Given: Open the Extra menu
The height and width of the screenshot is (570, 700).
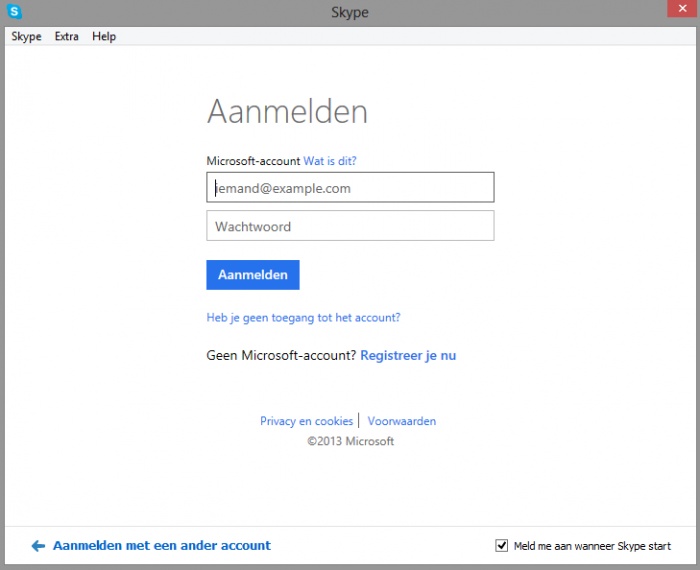Looking at the screenshot, I should pyautogui.click(x=67, y=37).
